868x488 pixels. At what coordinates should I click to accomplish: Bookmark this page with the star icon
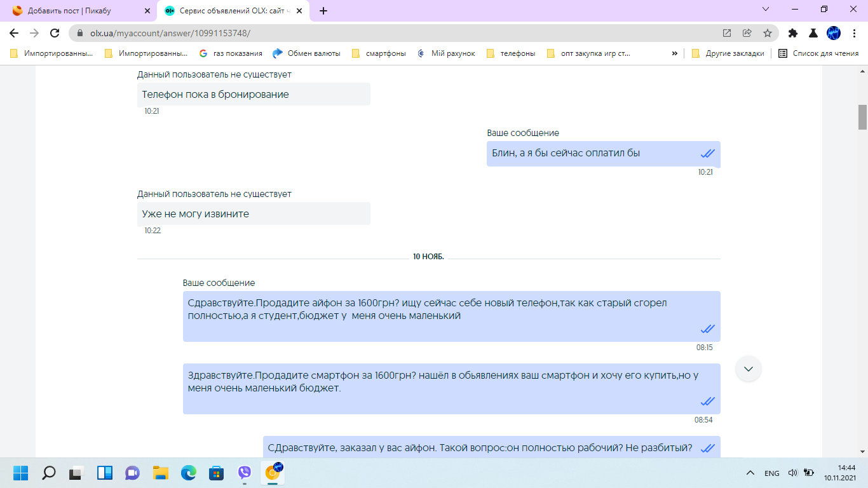(x=768, y=33)
